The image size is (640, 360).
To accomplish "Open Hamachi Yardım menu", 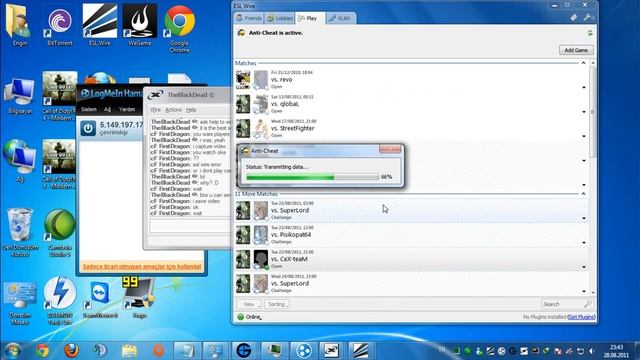I will click(127, 109).
